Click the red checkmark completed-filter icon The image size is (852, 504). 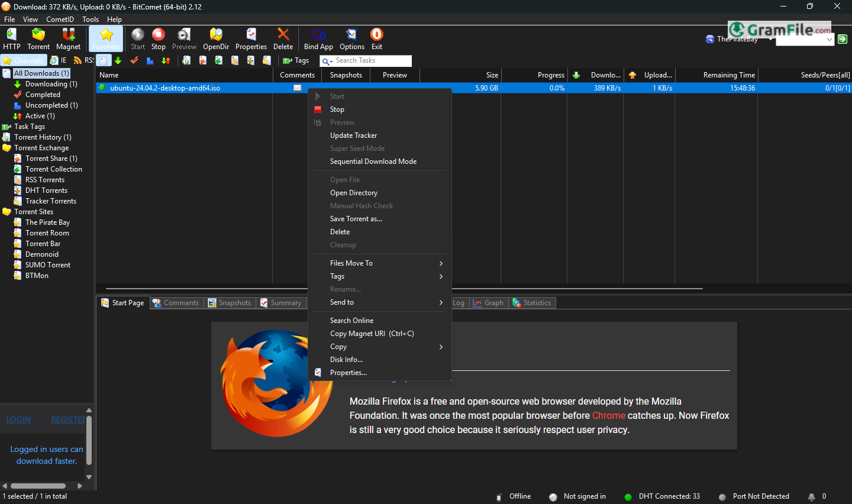coord(134,60)
